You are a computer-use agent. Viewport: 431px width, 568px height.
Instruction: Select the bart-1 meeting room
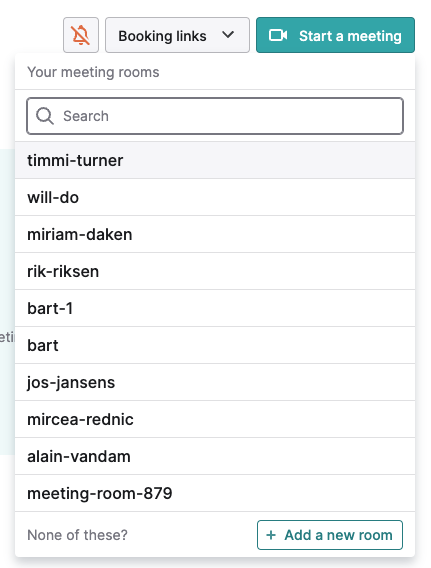click(215, 309)
